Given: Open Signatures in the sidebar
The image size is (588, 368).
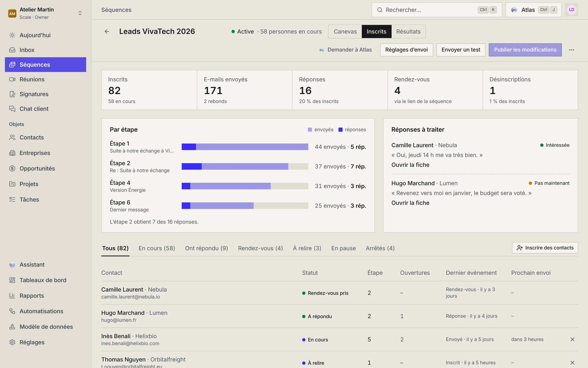Looking at the screenshot, I should tap(46, 94).
